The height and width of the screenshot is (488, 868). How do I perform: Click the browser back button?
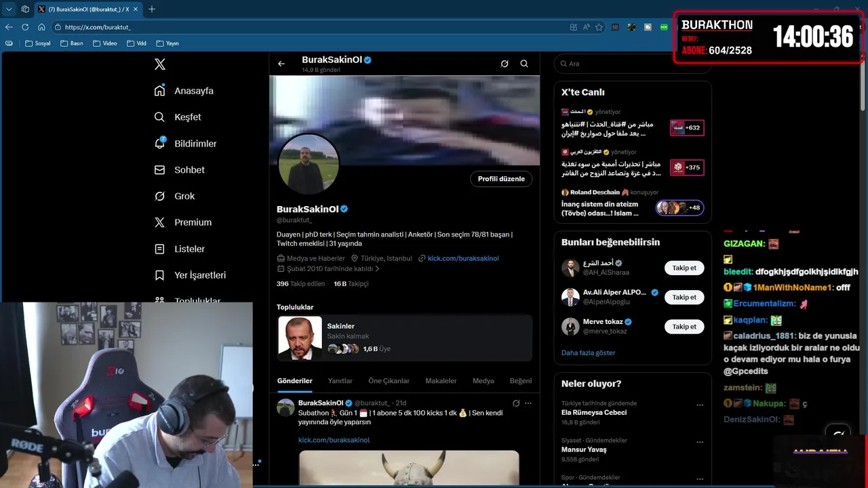pos(9,27)
